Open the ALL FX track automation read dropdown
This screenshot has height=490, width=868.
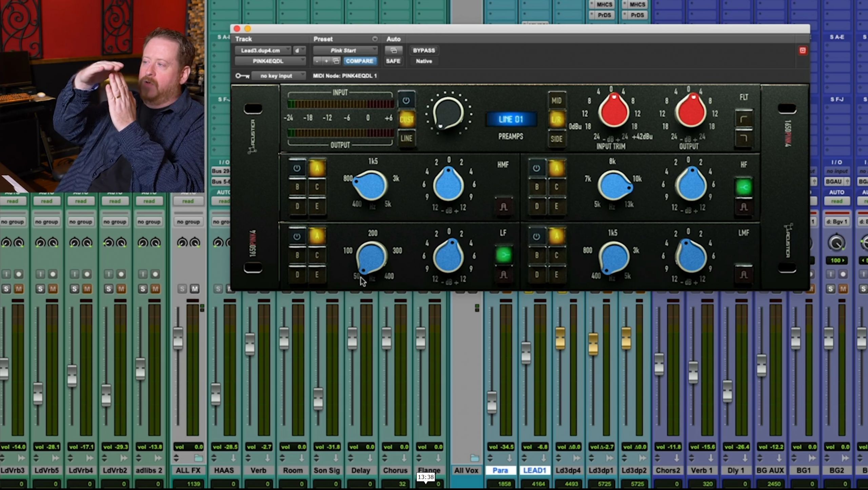[x=188, y=201]
